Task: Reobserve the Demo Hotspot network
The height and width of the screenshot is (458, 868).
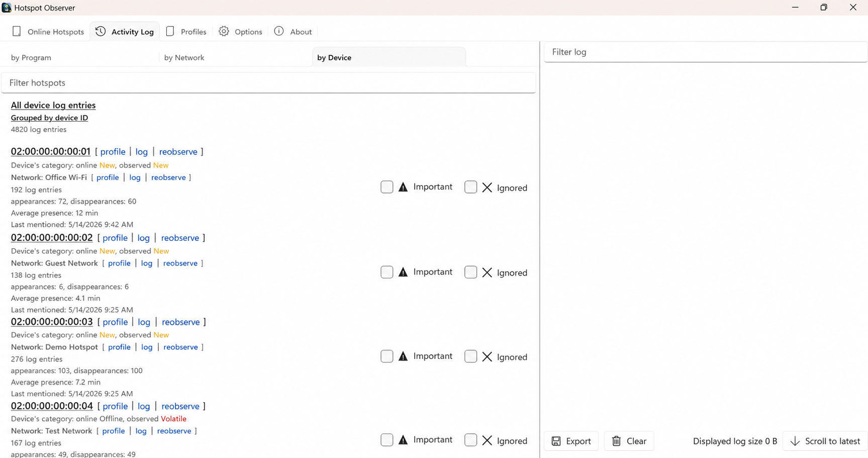Action: [x=181, y=347]
